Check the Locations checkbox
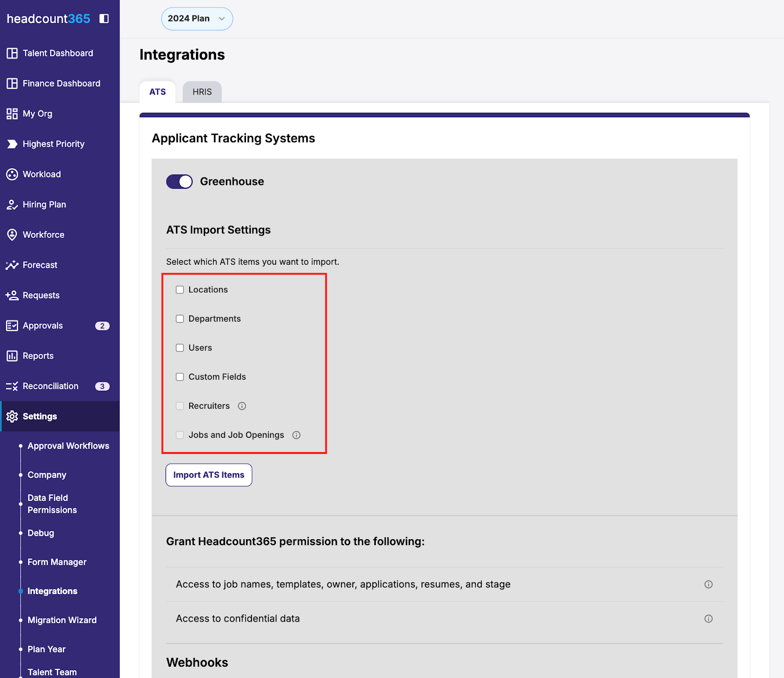Viewport: 784px width, 678px height. 180,290
